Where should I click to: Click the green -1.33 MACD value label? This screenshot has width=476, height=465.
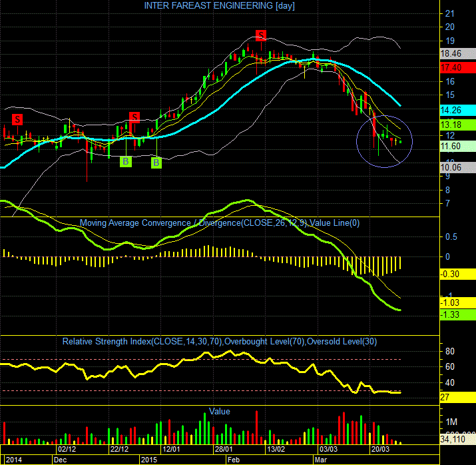457,314
